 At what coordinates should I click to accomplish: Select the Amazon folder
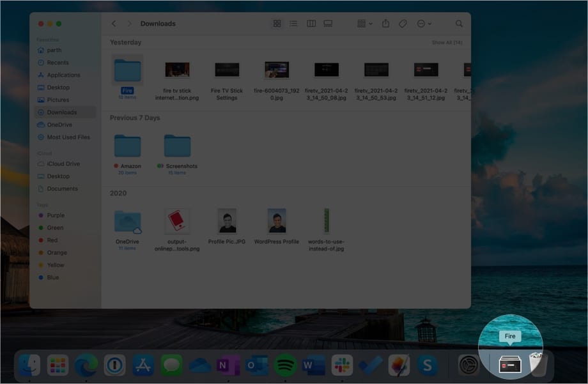(x=127, y=146)
